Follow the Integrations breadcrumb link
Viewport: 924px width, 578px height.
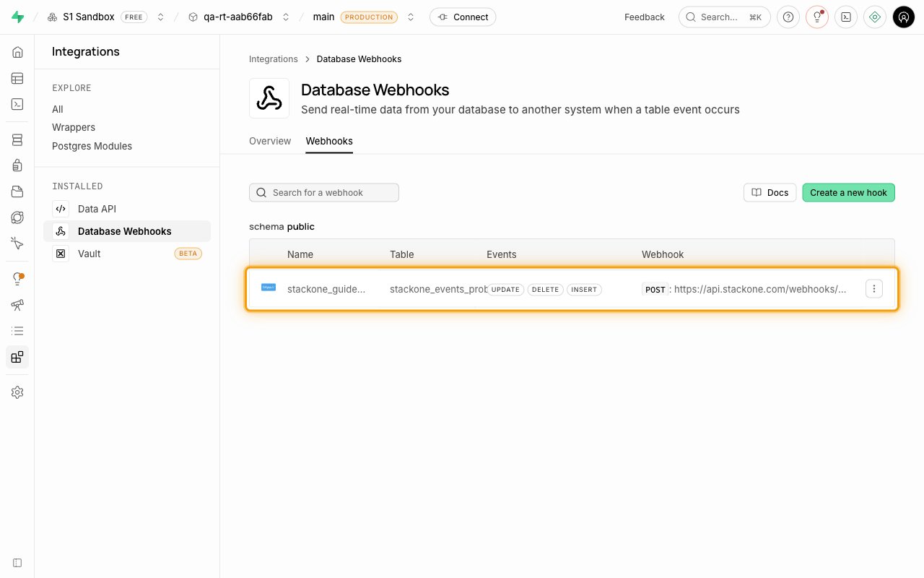(274, 59)
